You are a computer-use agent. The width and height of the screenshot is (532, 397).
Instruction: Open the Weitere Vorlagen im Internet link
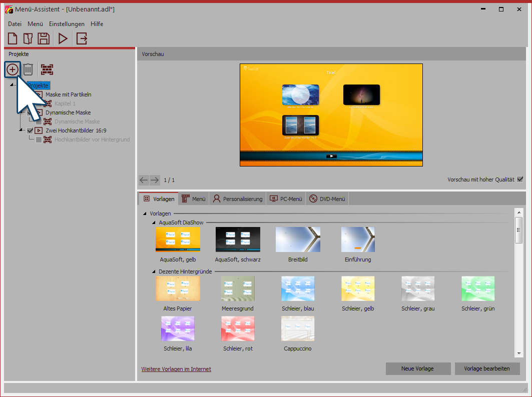coord(176,369)
